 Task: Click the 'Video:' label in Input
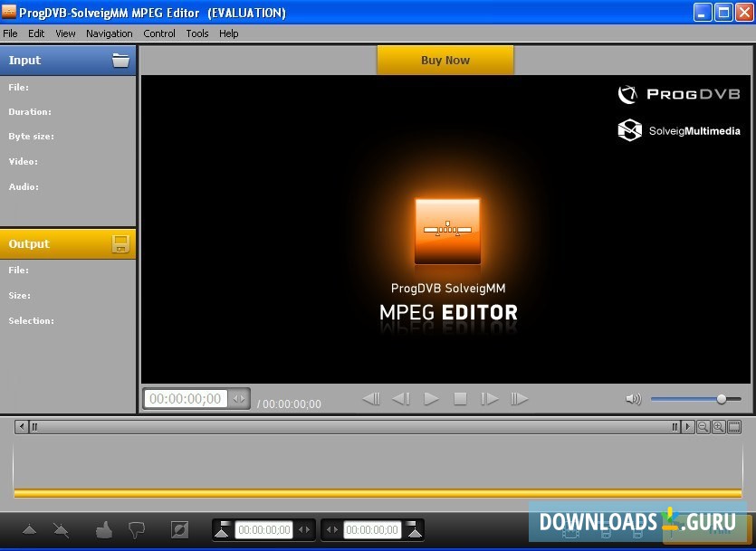24,161
